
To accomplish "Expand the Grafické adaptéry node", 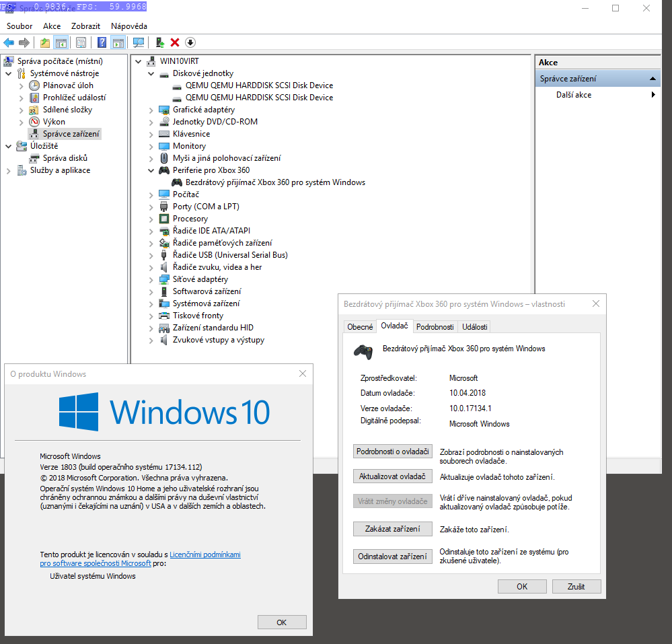I will click(151, 110).
